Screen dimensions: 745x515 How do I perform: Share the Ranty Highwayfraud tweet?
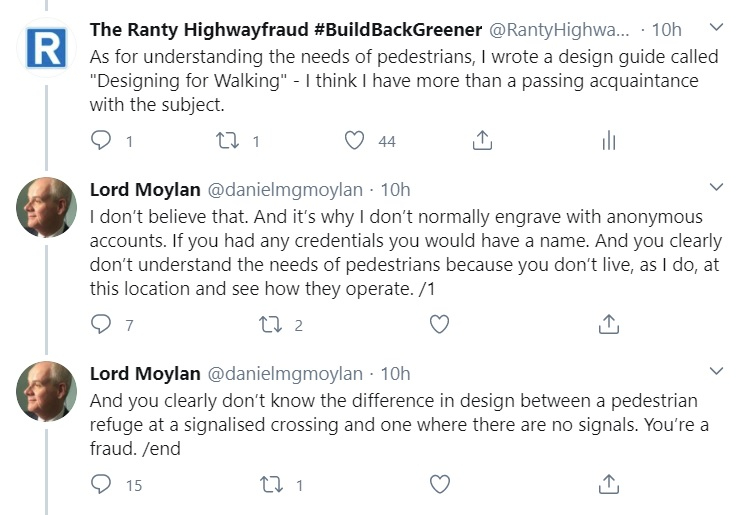click(x=481, y=141)
